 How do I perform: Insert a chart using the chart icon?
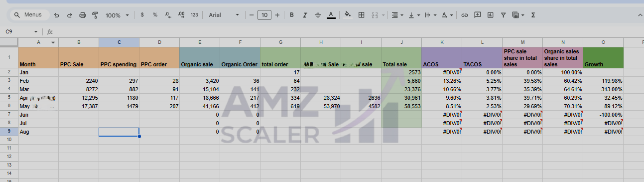(x=491, y=15)
